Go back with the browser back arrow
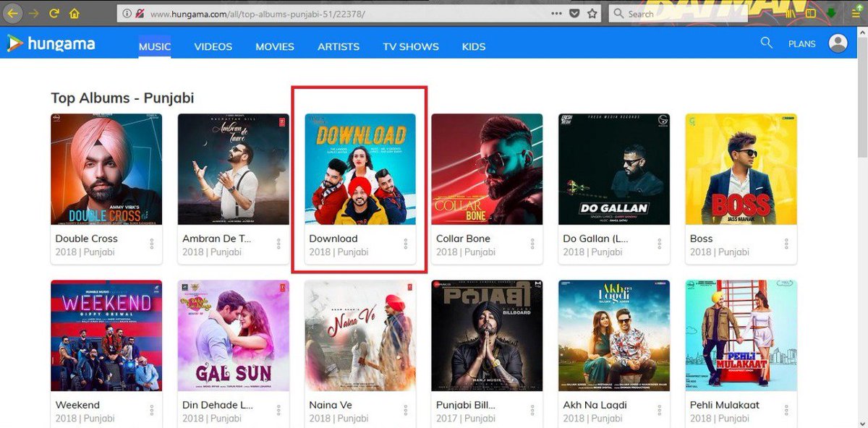 [x=13, y=13]
